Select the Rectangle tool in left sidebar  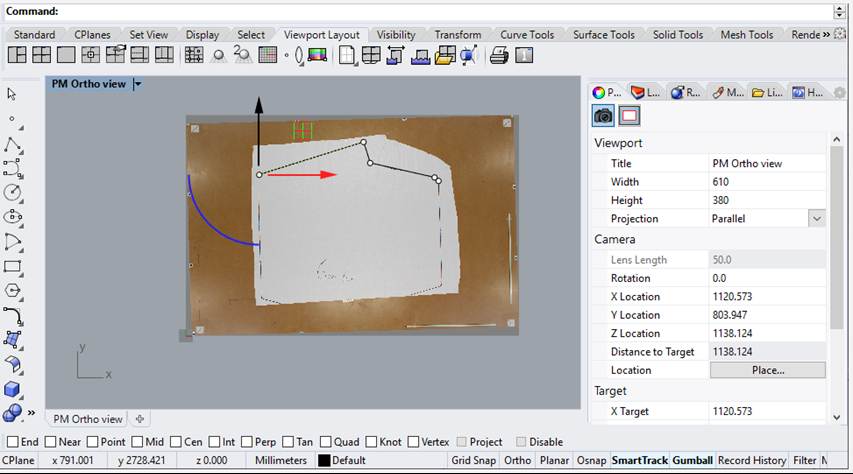[13, 266]
